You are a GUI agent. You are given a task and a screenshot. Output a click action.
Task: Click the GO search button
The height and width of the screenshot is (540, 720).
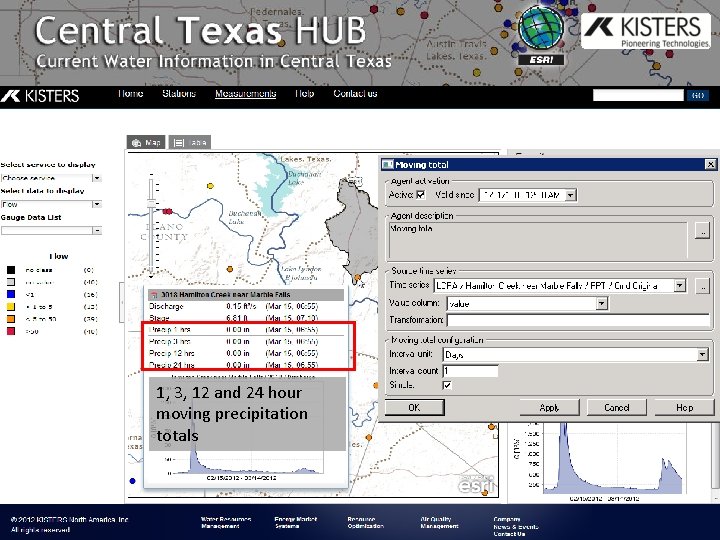698,96
